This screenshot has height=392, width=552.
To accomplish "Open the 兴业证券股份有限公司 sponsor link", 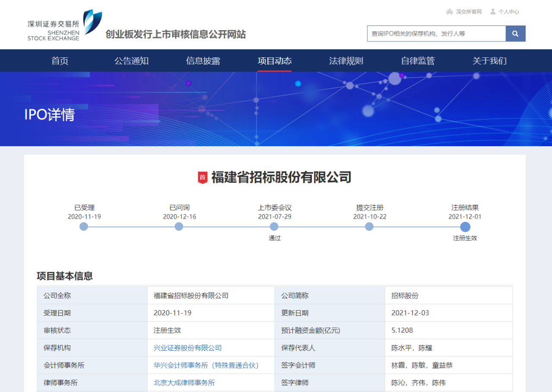I will [x=188, y=348].
